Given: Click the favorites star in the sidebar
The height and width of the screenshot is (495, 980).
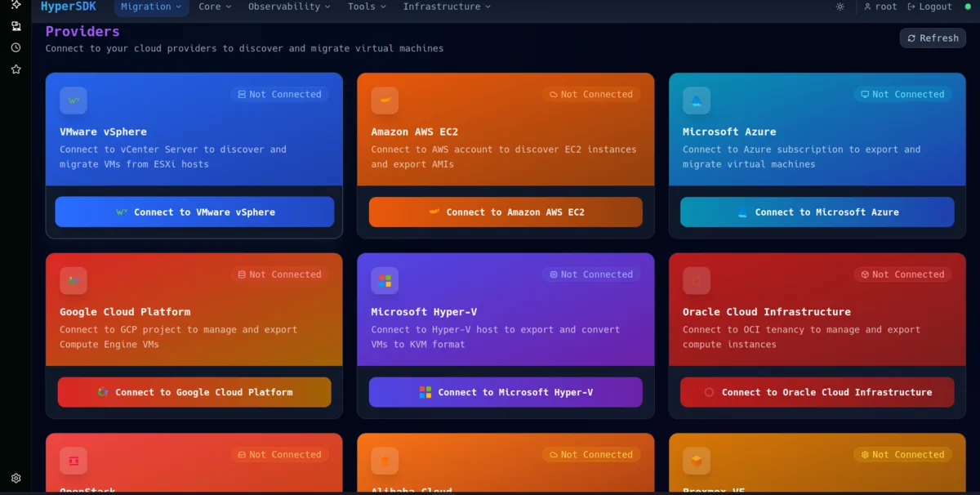Looking at the screenshot, I should [15, 69].
